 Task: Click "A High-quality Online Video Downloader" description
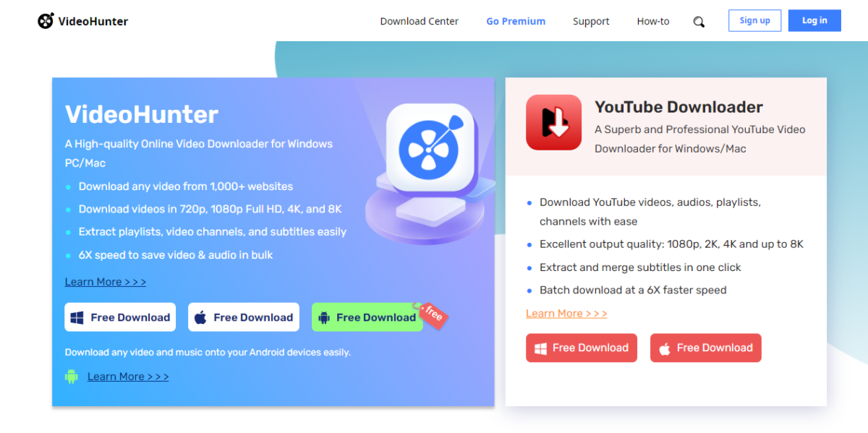point(199,153)
